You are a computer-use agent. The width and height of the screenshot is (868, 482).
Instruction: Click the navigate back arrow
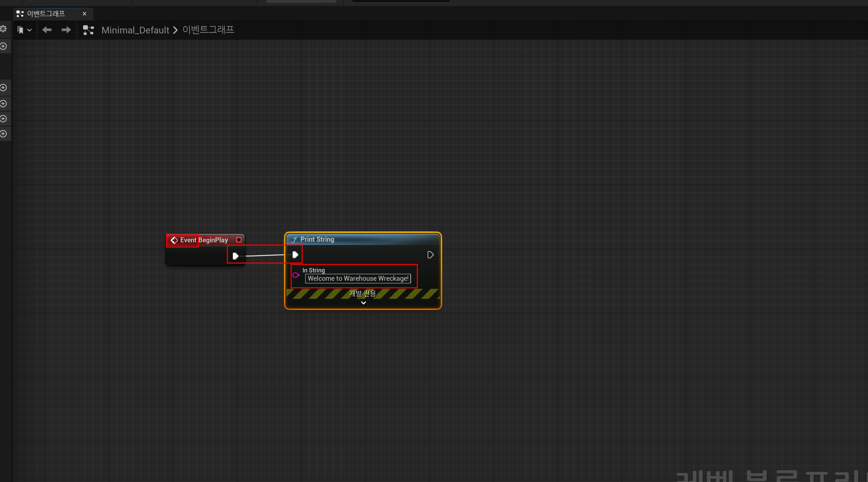point(47,30)
